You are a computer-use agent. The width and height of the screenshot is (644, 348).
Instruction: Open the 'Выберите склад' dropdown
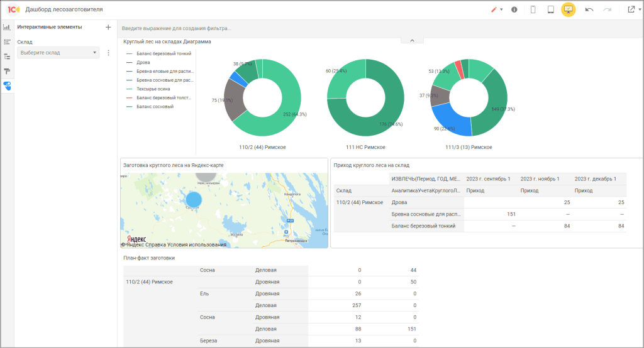click(58, 53)
